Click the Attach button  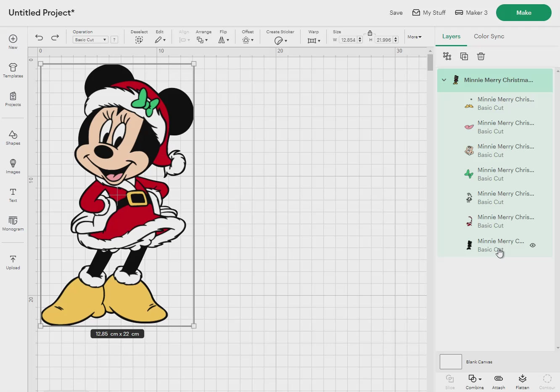(499, 382)
